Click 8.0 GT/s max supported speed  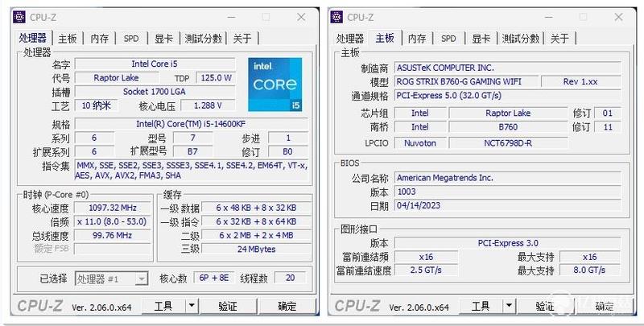pyautogui.click(x=589, y=270)
